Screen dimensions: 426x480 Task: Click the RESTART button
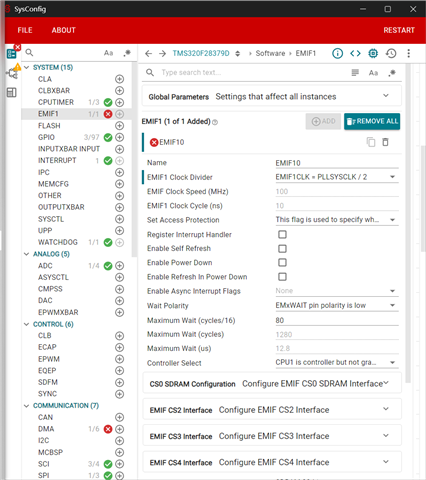tap(399, 30)
